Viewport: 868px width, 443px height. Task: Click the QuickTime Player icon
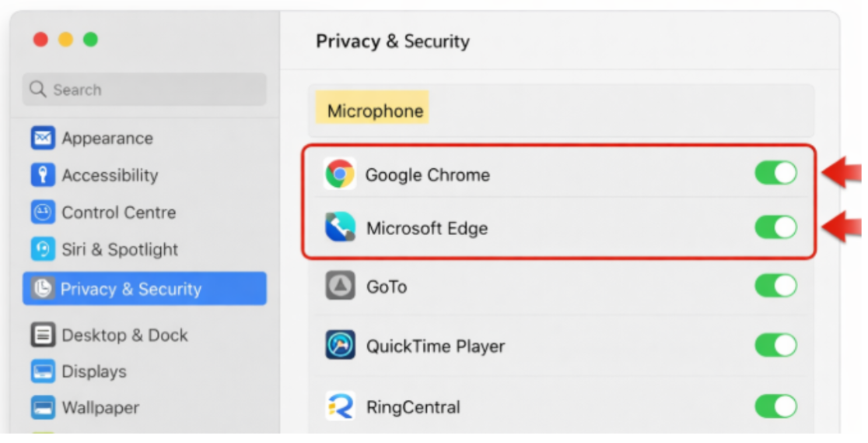coord(340,346)
